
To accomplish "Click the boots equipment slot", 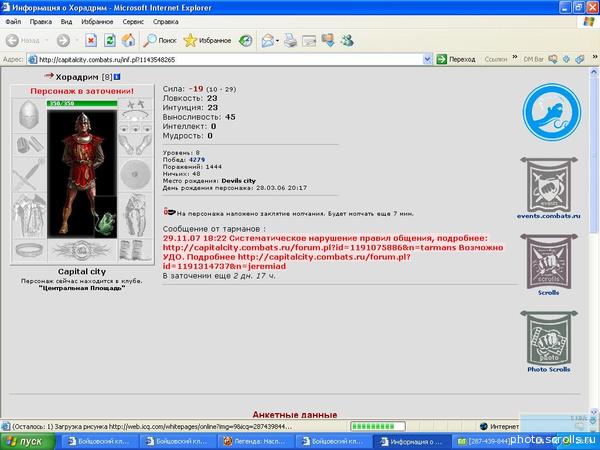I will point(135,250).
